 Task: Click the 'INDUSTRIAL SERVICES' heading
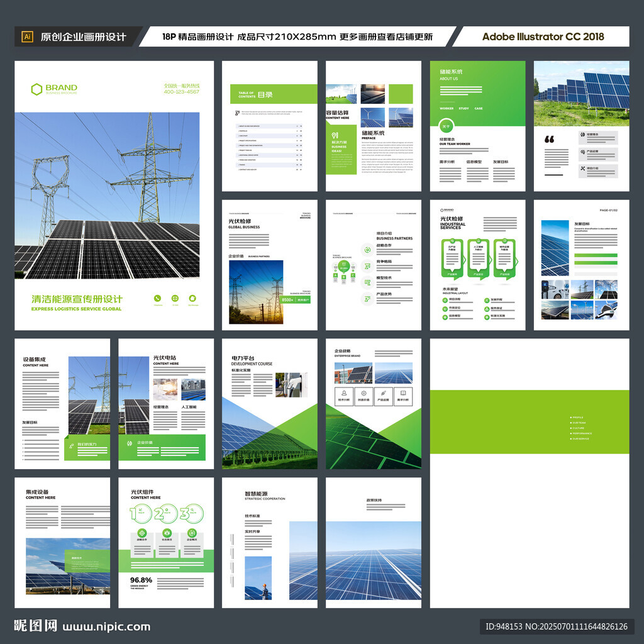tap(453, 226)
